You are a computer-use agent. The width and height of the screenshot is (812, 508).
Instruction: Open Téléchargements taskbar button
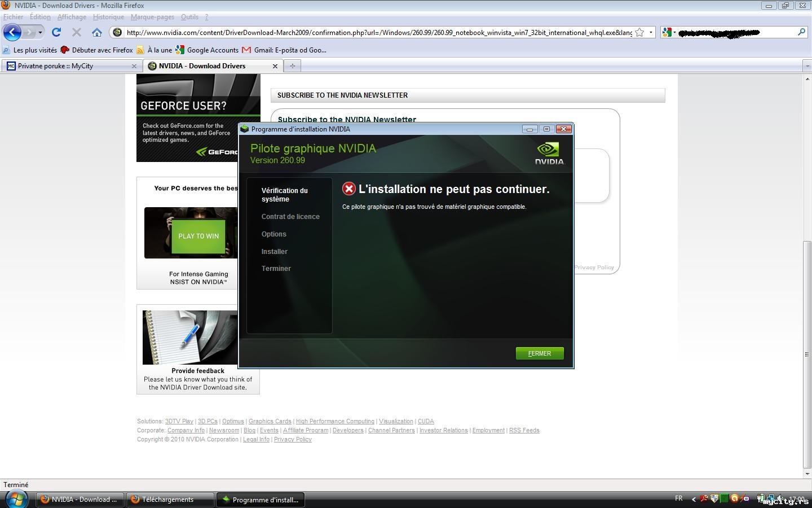tap(170, 500)
